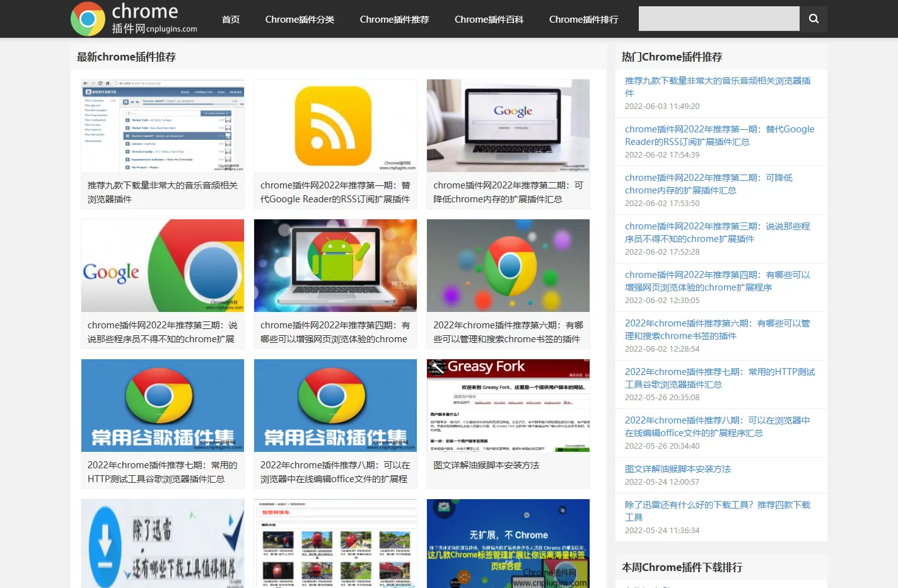Open card title 推荐八期 在线编辑office文件
Image resolution: width=898 pixels, height=588 pixels.
(335, 472)
